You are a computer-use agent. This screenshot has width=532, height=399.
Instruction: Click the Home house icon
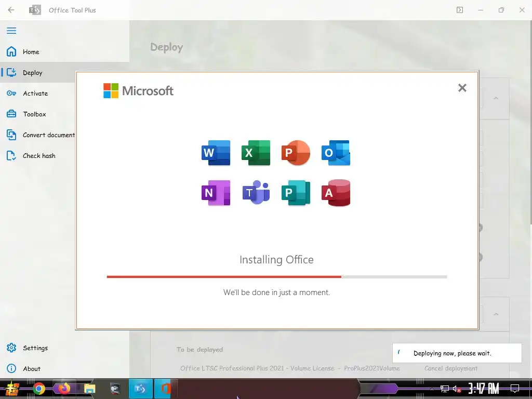coord(11,51)
